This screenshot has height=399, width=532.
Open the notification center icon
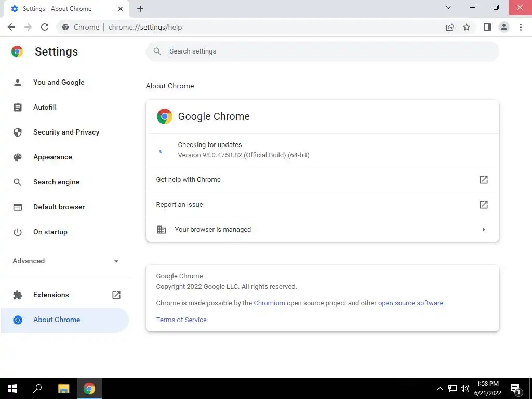tap(515, 389)
